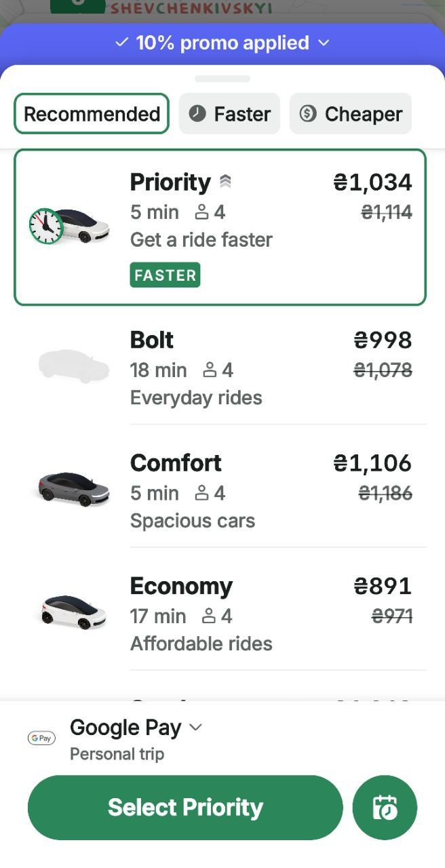Tap the grey Comfort car image

coord(73,488)
